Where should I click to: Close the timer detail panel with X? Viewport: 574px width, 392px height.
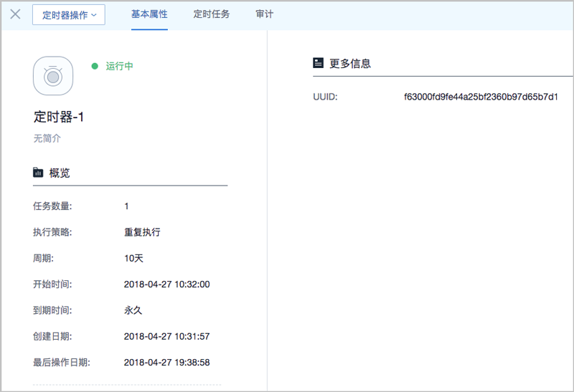point(15,14)
